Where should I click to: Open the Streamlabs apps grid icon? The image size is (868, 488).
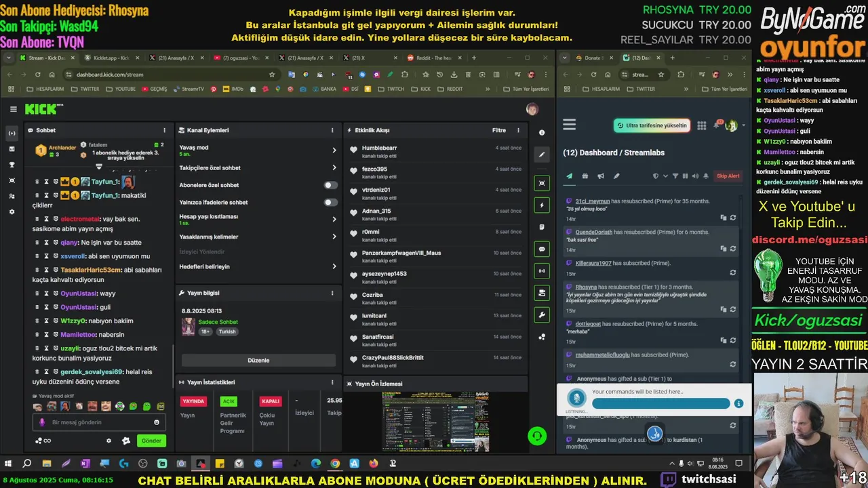pyautogui.click(x=701, y=125)
